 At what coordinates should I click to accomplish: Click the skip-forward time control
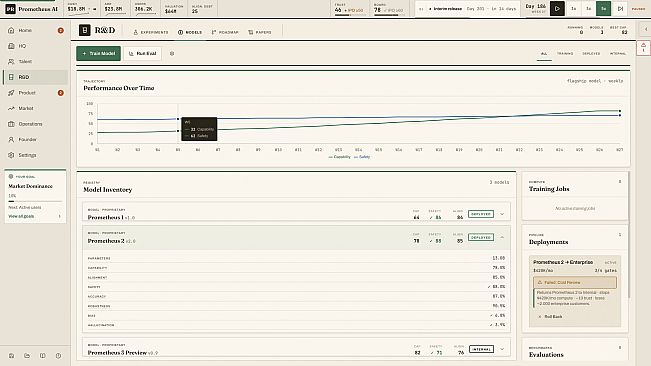[620, 9]
